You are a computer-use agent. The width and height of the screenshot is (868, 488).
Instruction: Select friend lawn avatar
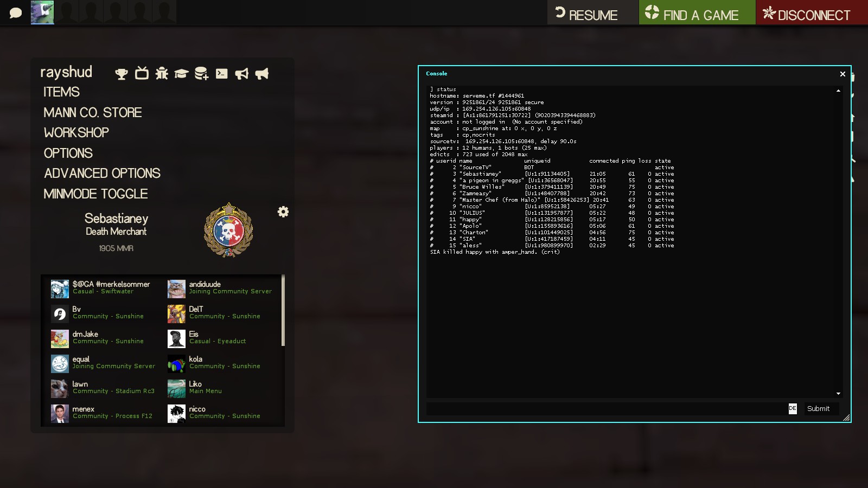point(60,389)
